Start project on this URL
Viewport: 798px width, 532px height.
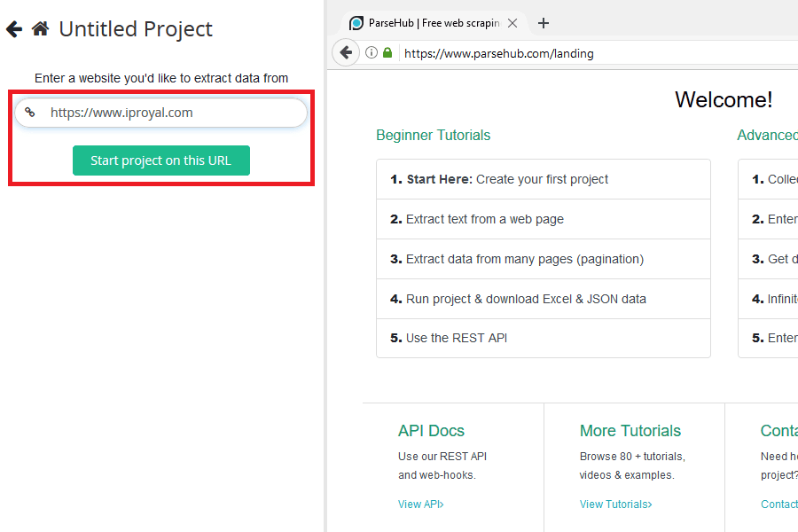160,160
